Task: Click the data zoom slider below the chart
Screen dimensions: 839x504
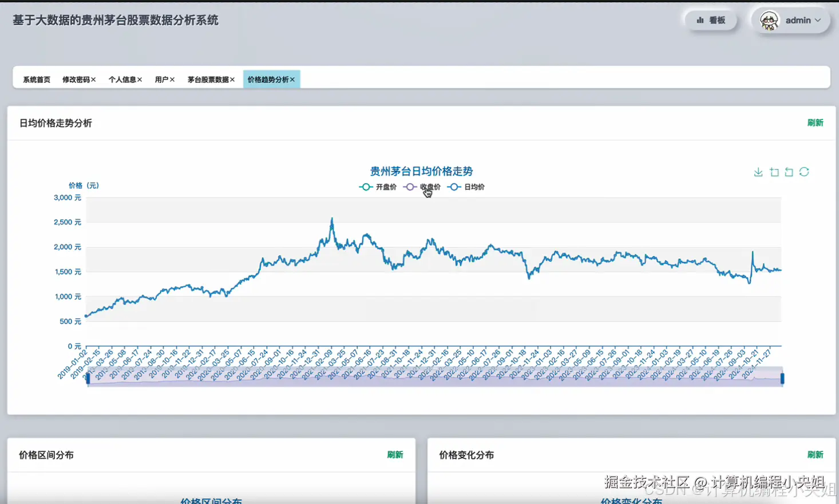Action: click(x=435, y=379)
